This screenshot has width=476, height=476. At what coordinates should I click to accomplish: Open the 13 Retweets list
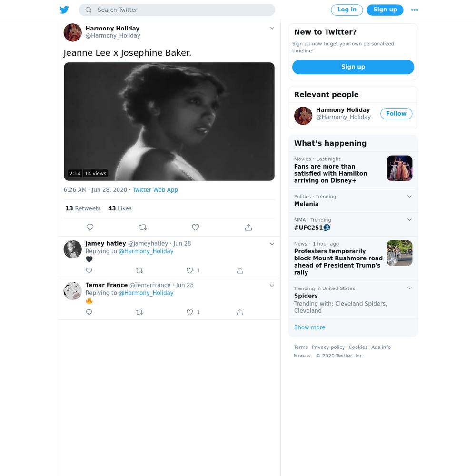83,208
